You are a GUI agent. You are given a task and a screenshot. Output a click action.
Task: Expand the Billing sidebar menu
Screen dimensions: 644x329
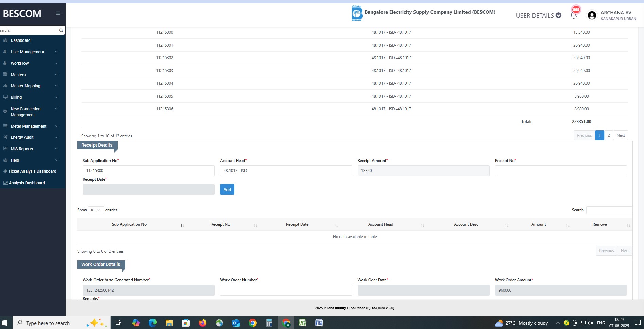31,97
